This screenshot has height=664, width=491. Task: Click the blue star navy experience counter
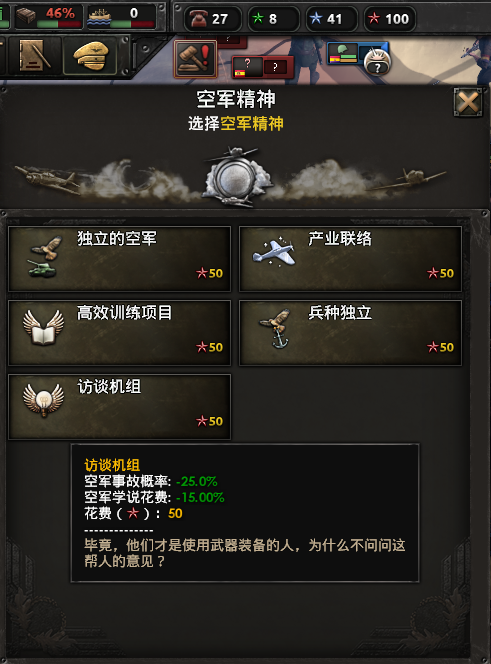(x=331, y=19)
